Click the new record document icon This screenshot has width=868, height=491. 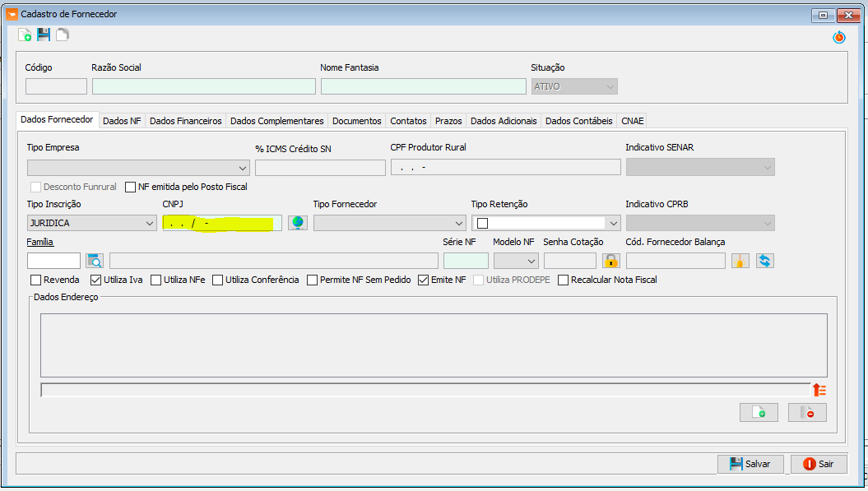pos(25,35)
